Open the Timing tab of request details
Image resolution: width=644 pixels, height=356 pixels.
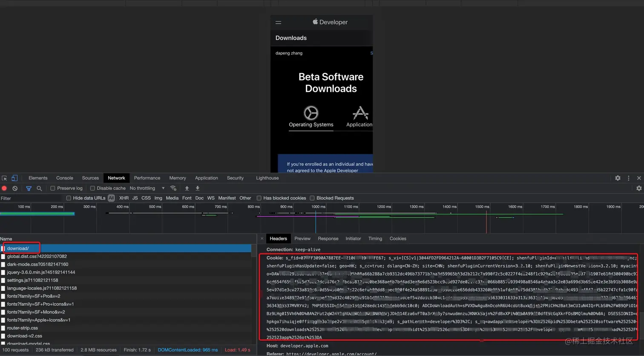(x=375, y=239)
